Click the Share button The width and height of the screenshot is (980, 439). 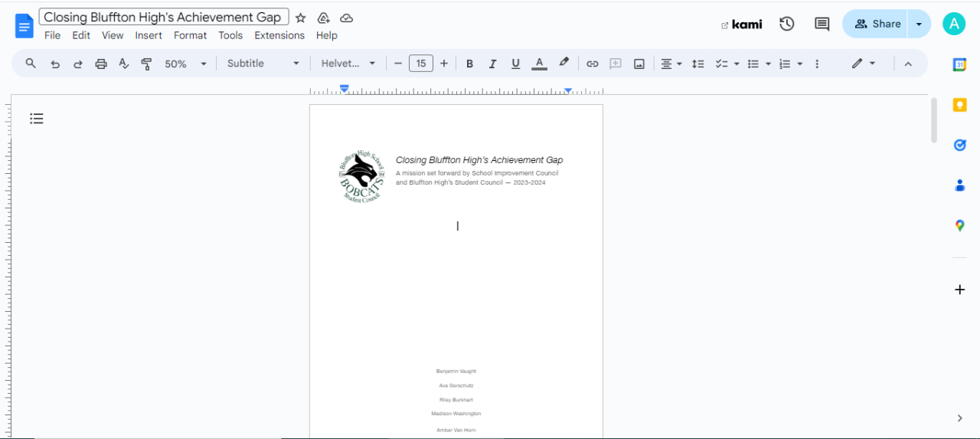coord(877,24)
